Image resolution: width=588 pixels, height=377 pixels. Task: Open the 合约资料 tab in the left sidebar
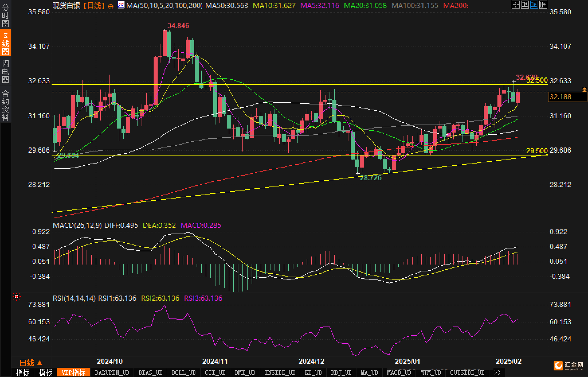(x=5, y=105)
